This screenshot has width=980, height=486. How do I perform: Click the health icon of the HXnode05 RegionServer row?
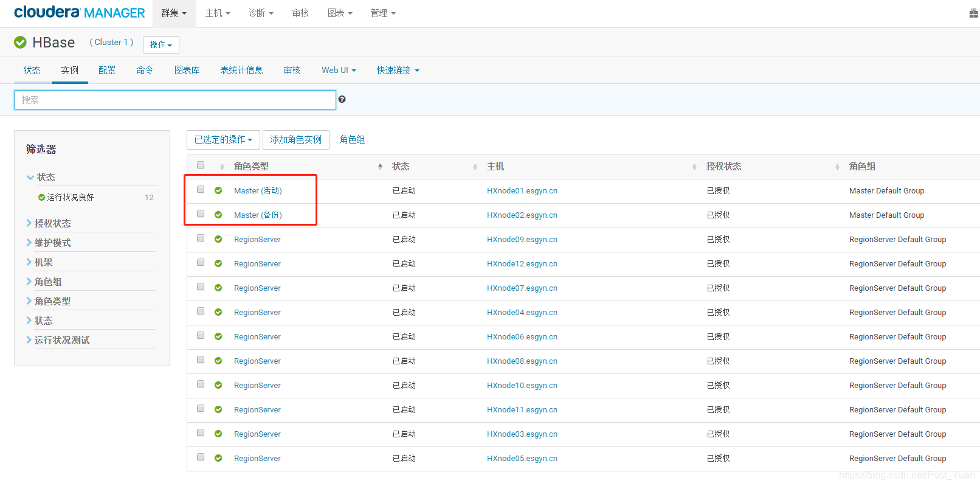[x=218, y=458]
